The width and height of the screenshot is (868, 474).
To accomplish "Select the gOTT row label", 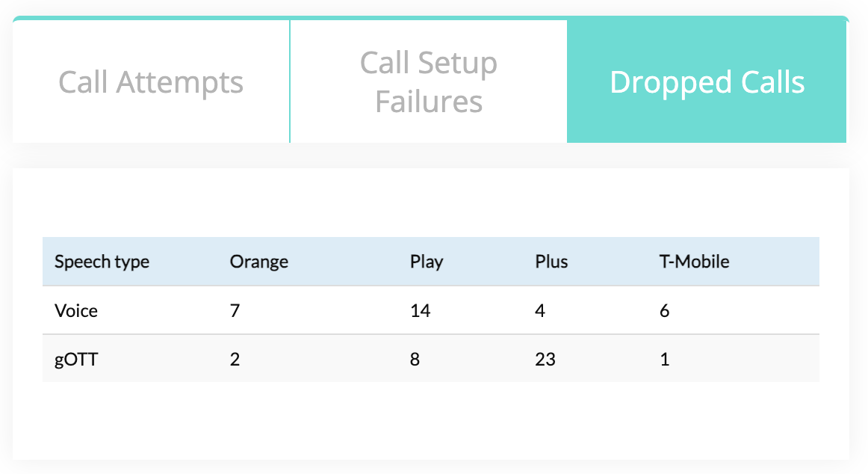I will coord(76,360).
